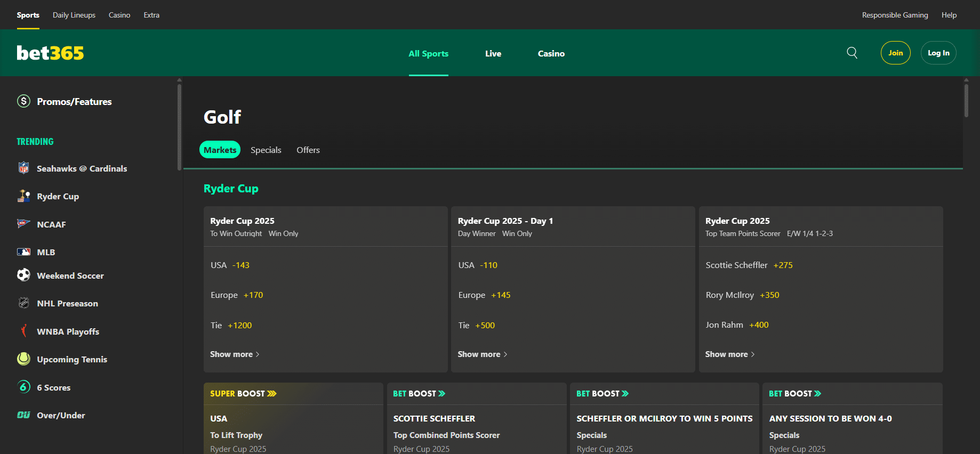Open Casino in the top bar
This screenshot has height=454, width=980.
[119, 15]
